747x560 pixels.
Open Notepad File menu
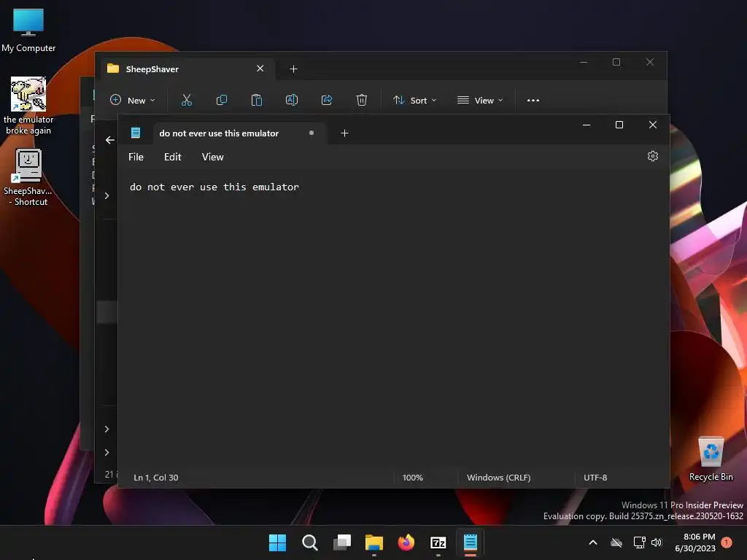tap(136, 157)
